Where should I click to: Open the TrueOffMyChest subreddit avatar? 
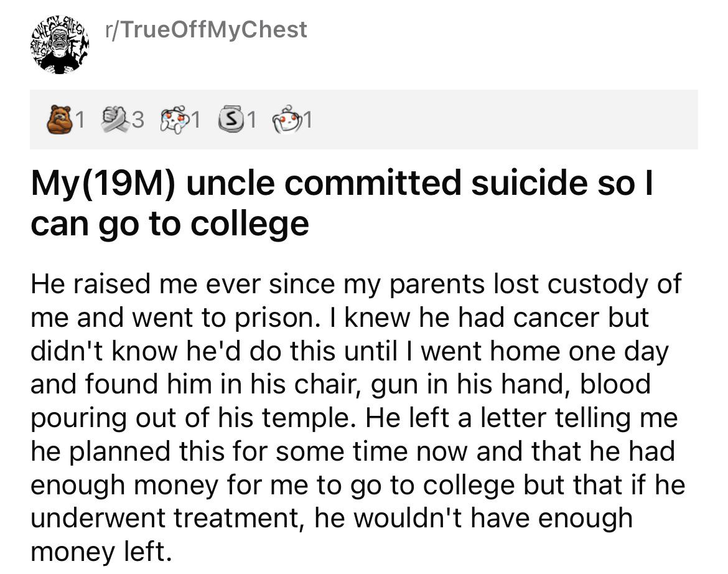click(59, 45)
